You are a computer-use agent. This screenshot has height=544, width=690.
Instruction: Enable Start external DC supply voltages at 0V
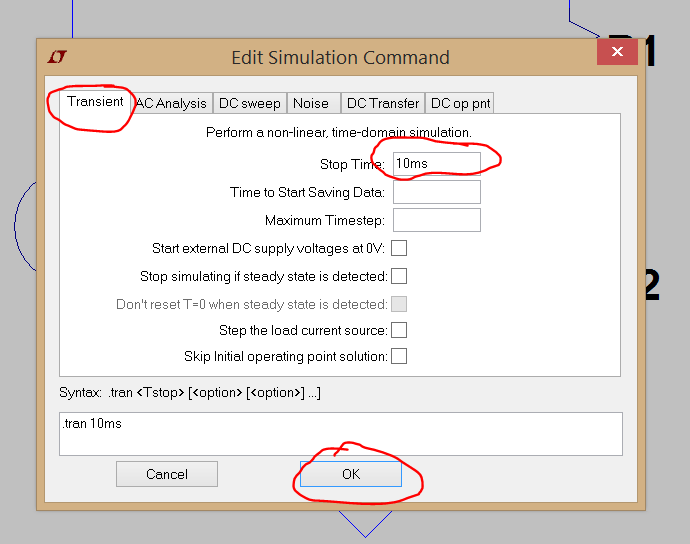tap(399, 248)
